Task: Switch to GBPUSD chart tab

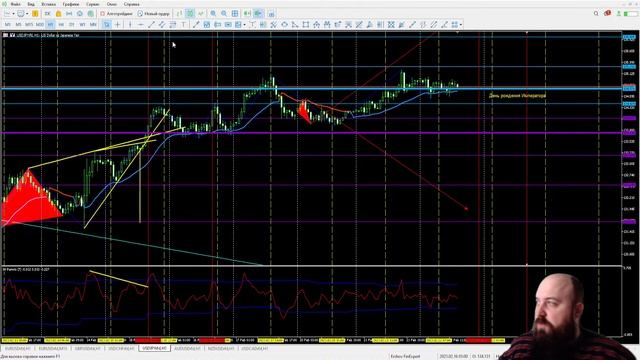Action: point(87,349)
